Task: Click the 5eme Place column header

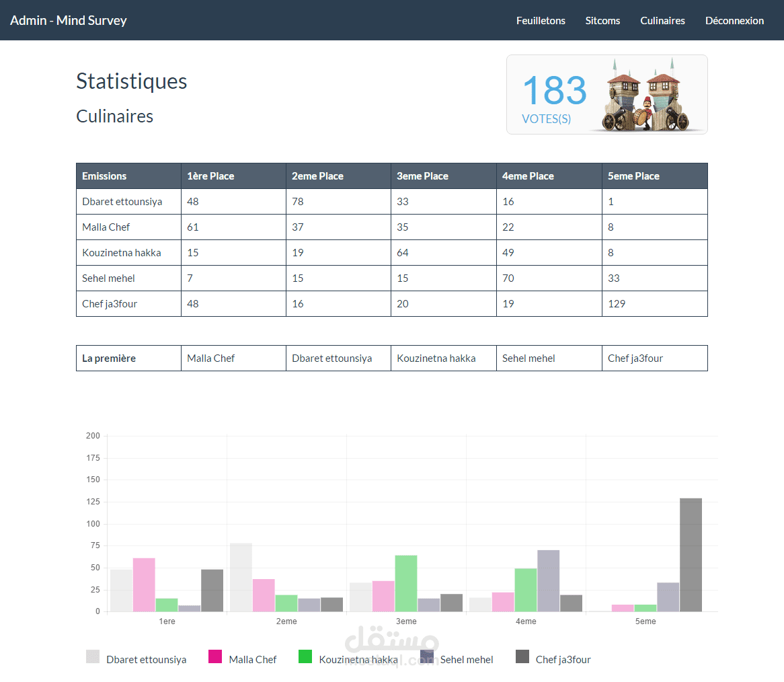Action: pos(654,176)
